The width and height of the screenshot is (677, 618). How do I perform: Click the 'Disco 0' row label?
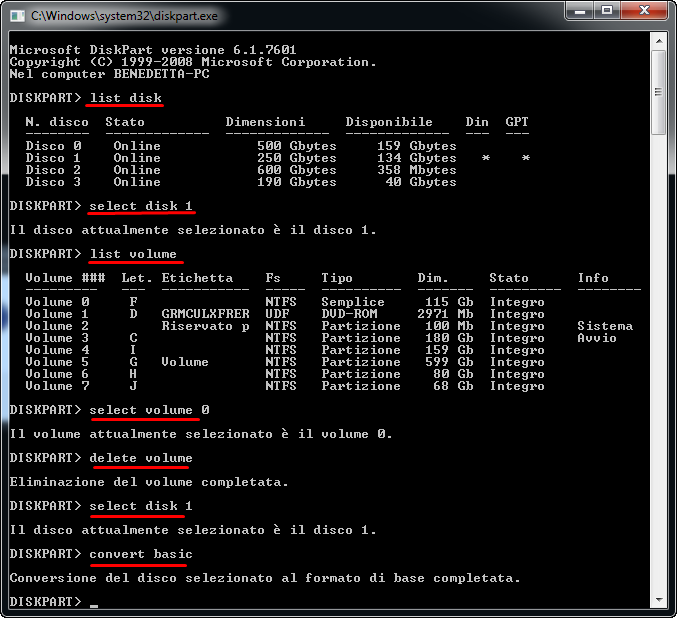(x=53, y=146)
